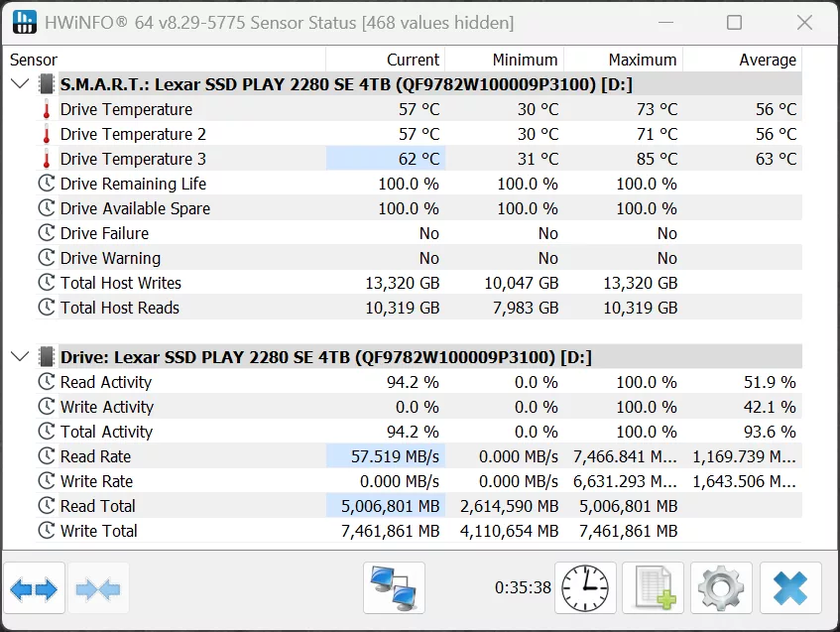840x632 pixels.
Task: Click clock icon beside Read Rate
Action: (x=47, y=456)
